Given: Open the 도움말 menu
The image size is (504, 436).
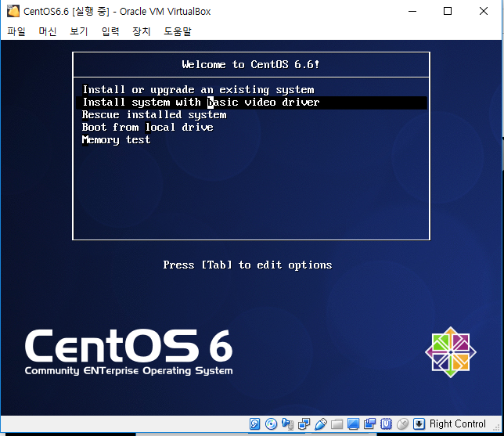Looking at the screenshot, I should pyautogui.click(x=178, y=31).
